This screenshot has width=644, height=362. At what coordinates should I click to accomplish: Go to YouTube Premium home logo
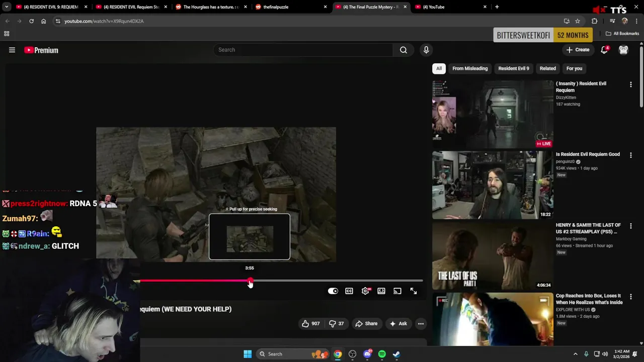click(x=41, y=50)
